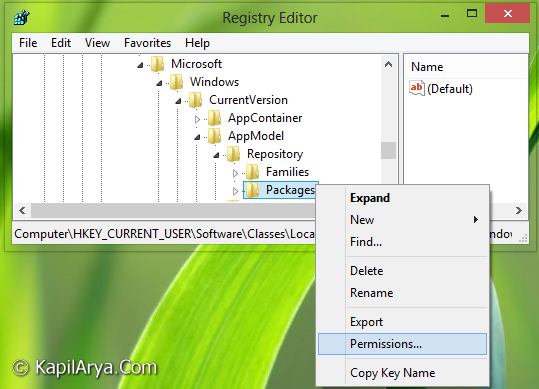Viewport: 539px width, 389px height.
Task: Select the Families tree label
Action: 287,172
